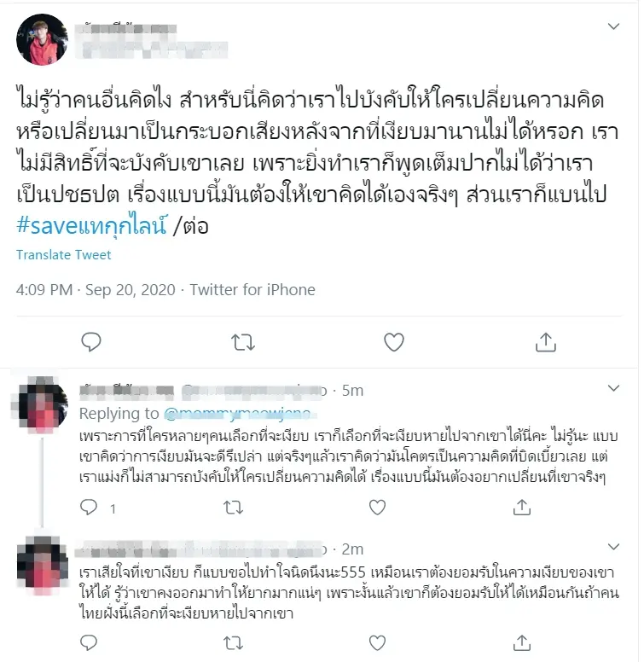Retweet the reply posted 2m ago
Screen dimensions: 644x662
(234, 643)
